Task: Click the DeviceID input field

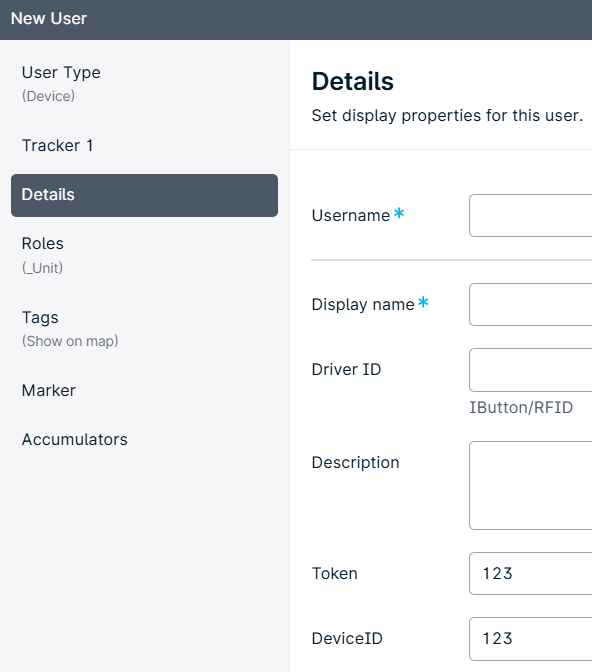Action: (x=531, y=639)
